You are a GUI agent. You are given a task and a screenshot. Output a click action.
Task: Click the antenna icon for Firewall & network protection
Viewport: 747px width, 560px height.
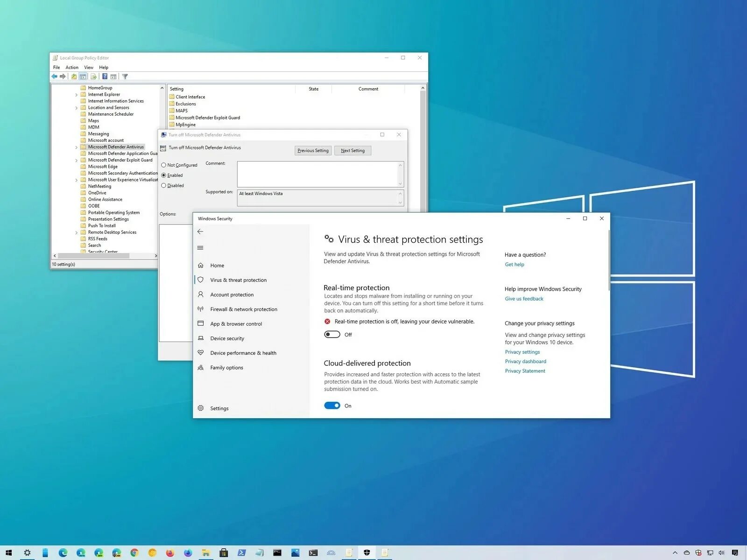(201, 309)
